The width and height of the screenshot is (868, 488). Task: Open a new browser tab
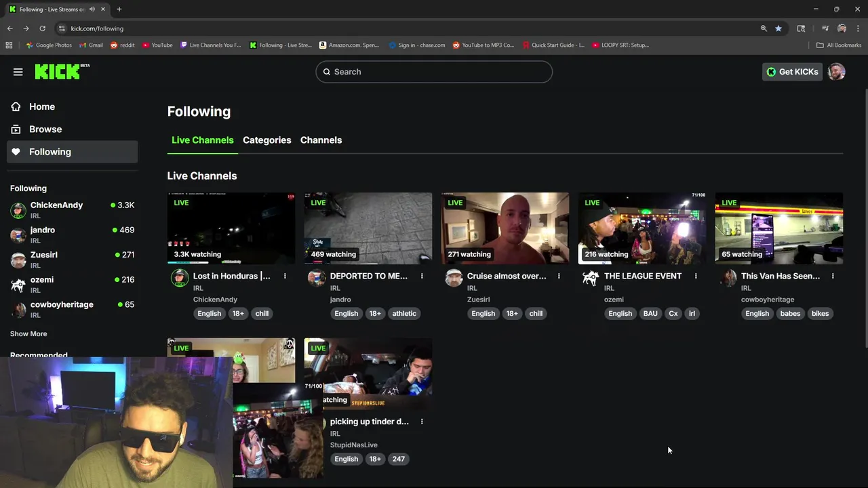coord(119,9)
